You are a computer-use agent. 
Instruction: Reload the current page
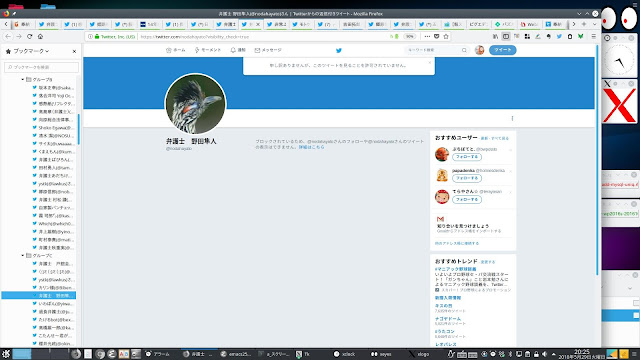click(29, 36)
